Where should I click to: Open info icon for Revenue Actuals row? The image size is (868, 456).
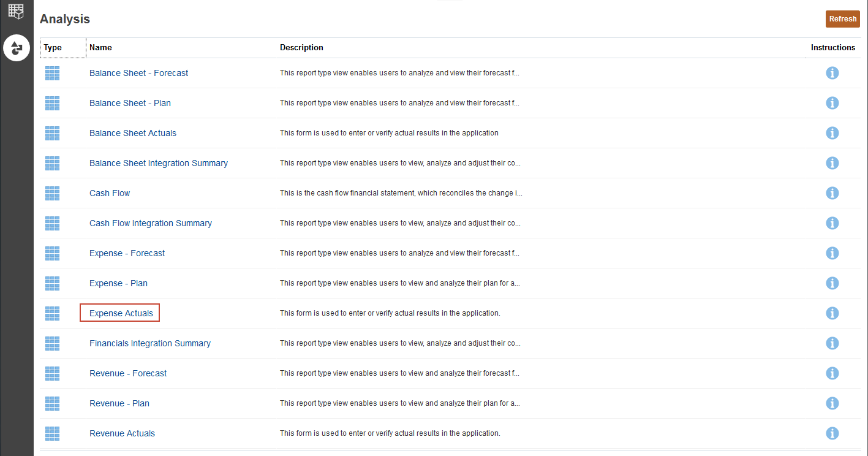832,433
